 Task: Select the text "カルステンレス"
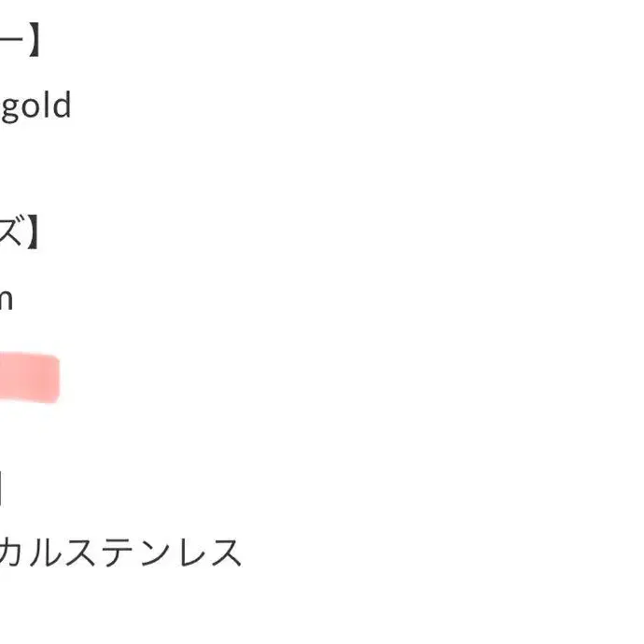point(120,553)
